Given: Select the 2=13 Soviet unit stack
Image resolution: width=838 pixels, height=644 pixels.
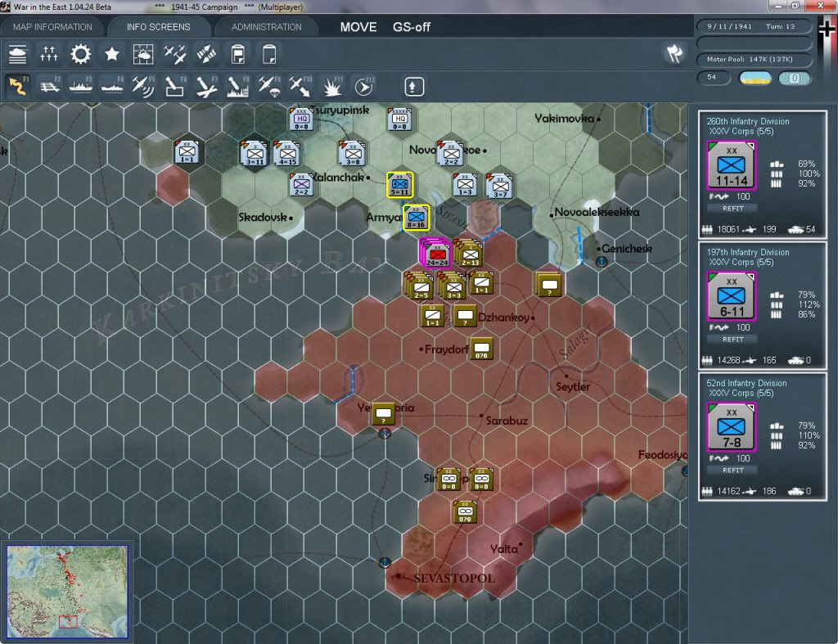Looking at the screenshot, I should pos(469,254).
